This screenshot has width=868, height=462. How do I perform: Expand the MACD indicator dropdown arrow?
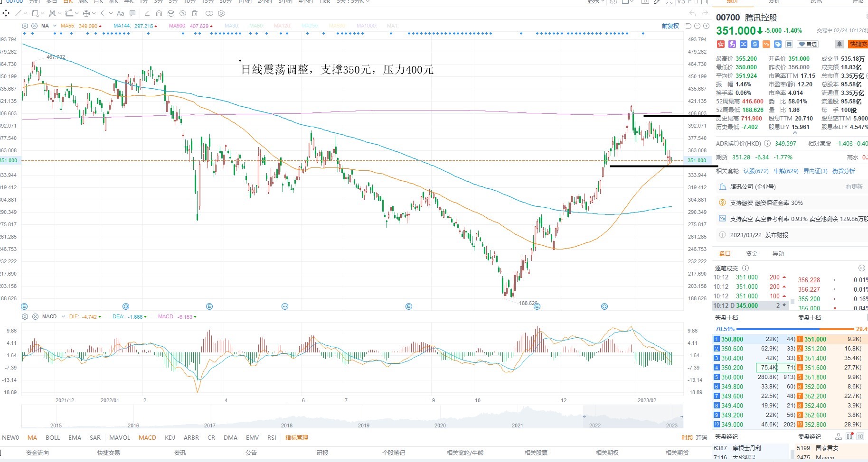63,316
